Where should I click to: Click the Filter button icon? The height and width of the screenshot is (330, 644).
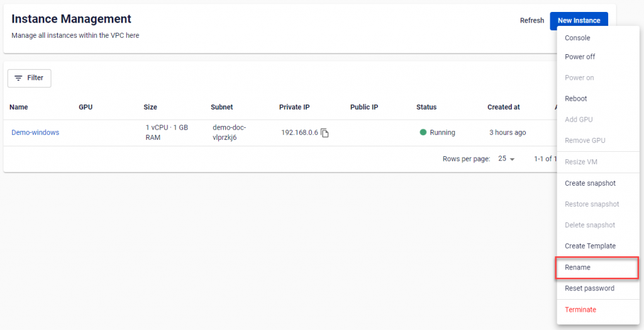[x=18, y=78]
